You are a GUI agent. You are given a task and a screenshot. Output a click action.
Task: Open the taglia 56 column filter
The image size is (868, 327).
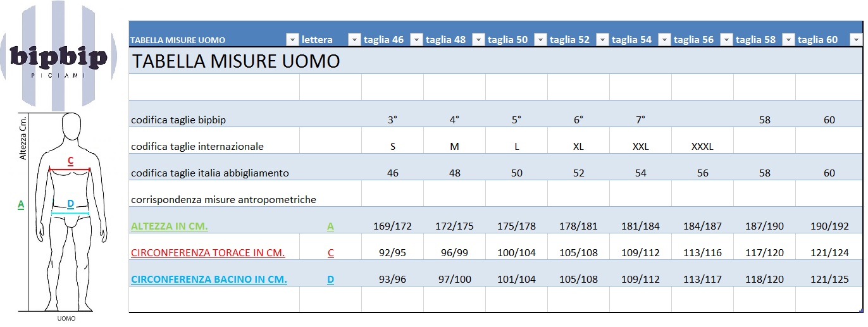(x=726, y=40)
